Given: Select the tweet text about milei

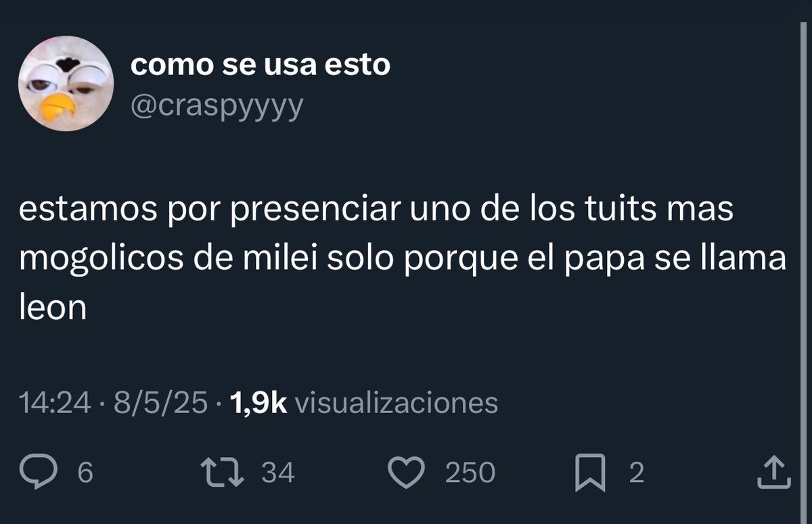Looking at the screenshot, I should pyautogui.click(x=403, y=260).
